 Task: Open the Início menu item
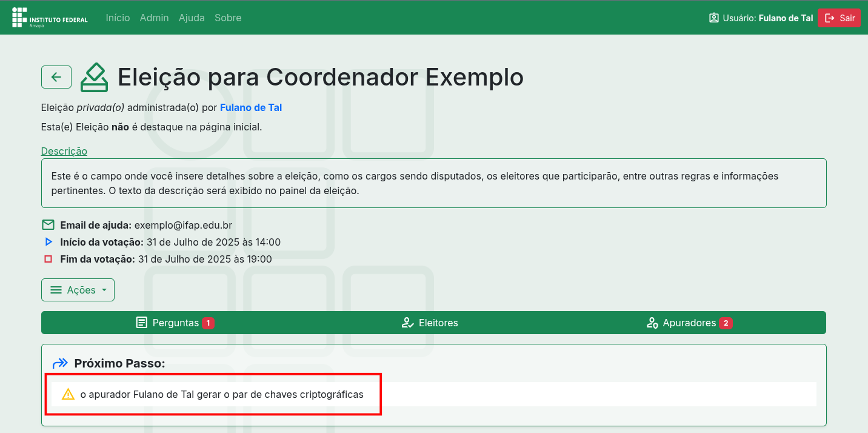tap(118, 18)
